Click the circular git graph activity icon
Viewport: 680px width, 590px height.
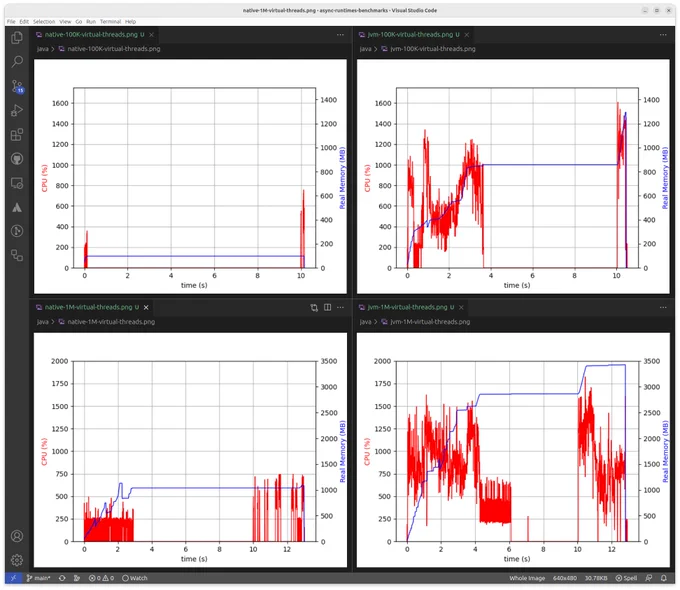click(17, 231)
